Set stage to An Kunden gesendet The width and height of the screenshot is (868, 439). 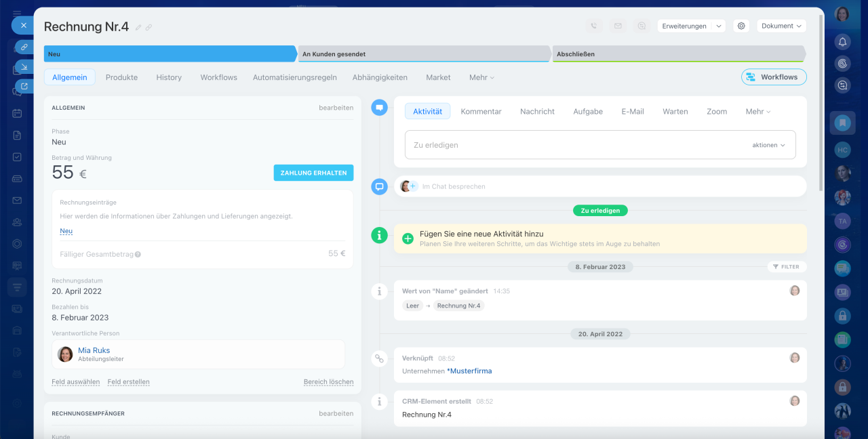point(424,54)
